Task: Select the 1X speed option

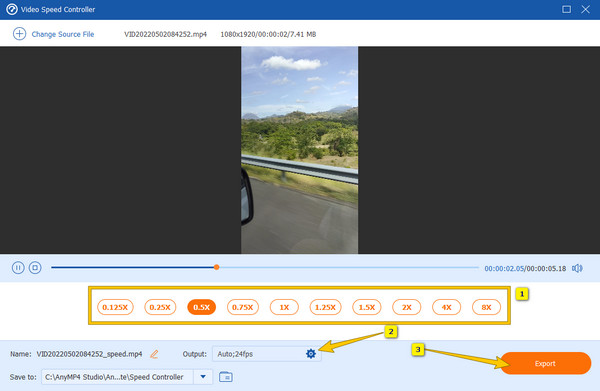Action: (284, 307)
